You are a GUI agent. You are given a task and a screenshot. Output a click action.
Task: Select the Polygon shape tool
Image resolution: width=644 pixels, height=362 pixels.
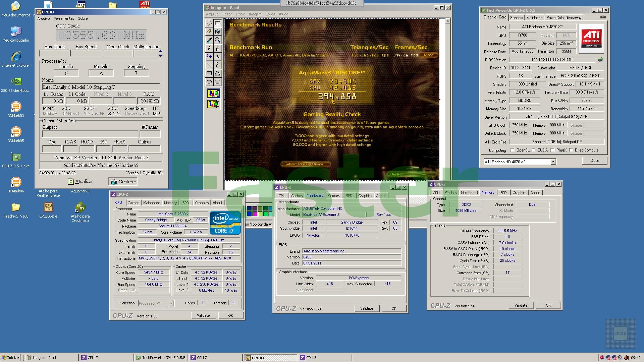[218, 73]
